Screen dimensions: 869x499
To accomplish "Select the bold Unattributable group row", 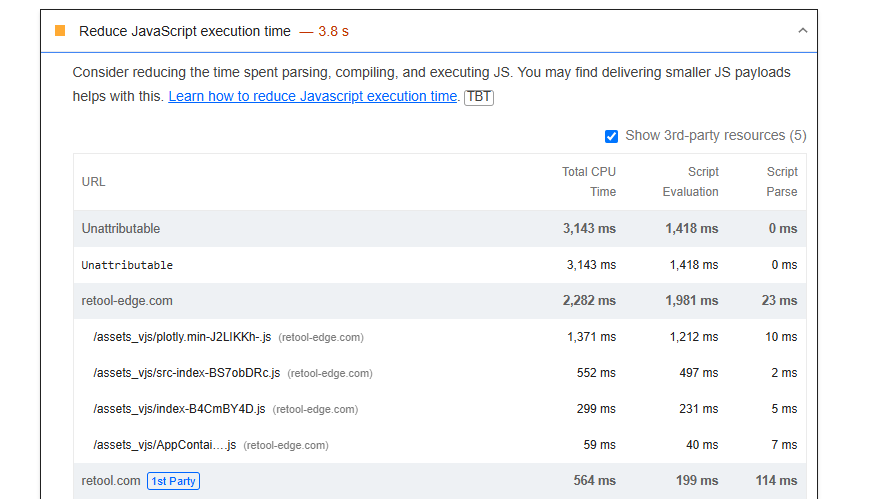I will click(x=121, y=229).
